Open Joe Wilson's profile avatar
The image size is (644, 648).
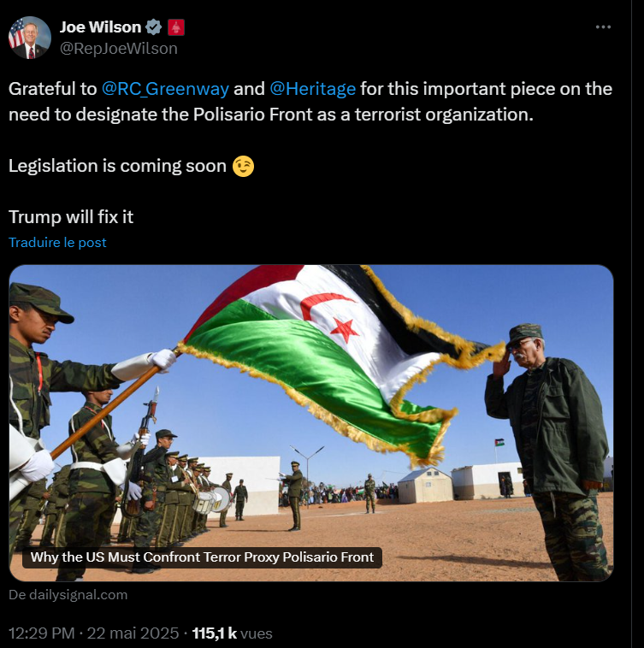pos(29,38)
